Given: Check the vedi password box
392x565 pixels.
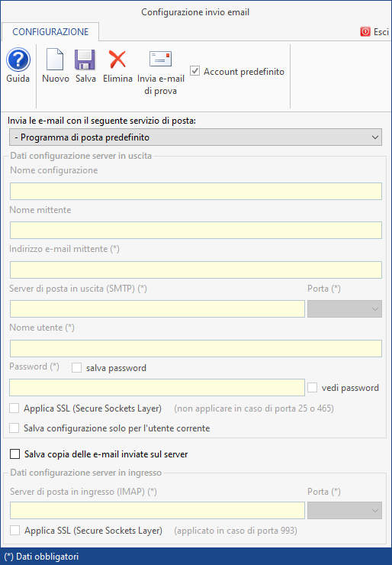Looking at the screenshot, I should (312, 388).
